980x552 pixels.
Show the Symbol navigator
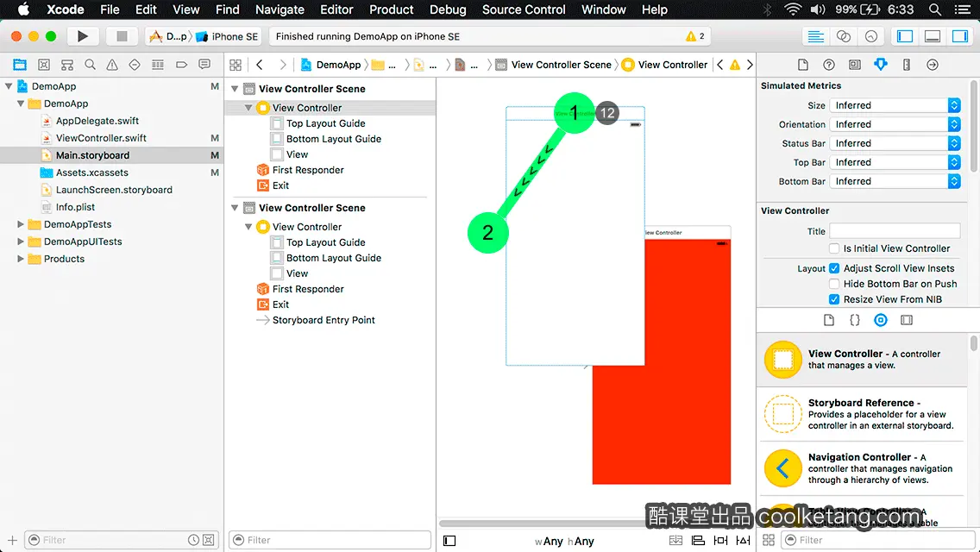(67, 65)
